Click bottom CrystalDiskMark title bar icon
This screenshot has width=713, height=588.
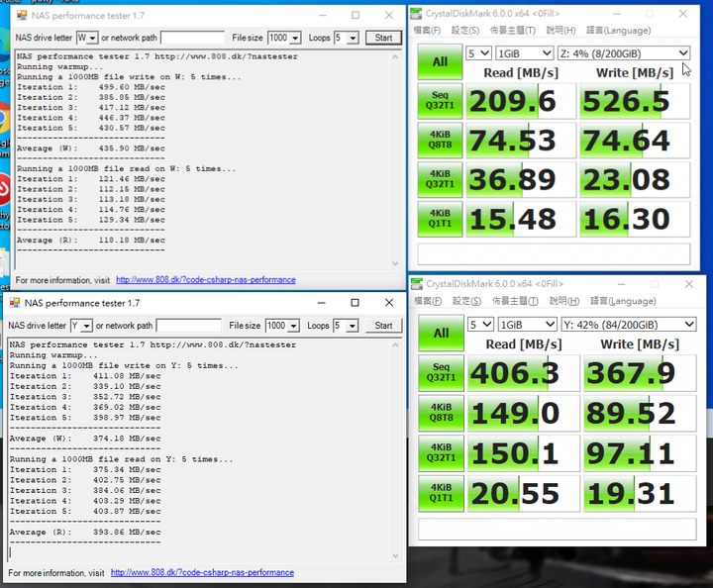click(417, 284)
